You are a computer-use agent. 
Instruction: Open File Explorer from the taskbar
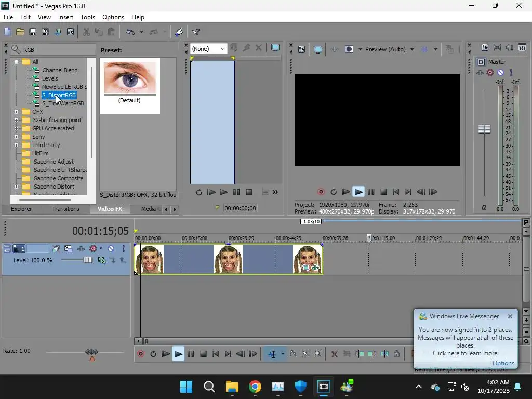[232, 387]
